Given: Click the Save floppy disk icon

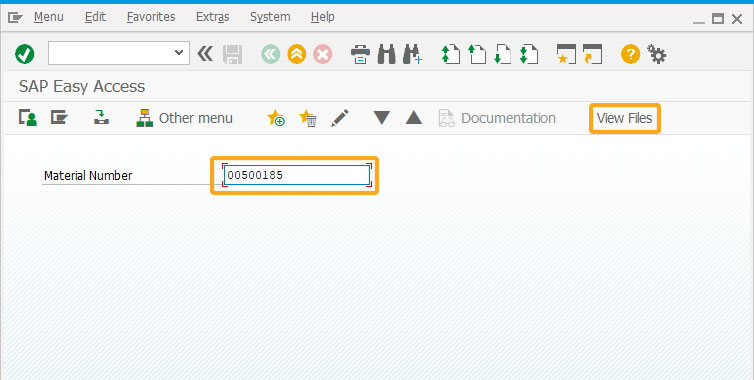Looking at the screenshot, I should [x=232, y=54].
